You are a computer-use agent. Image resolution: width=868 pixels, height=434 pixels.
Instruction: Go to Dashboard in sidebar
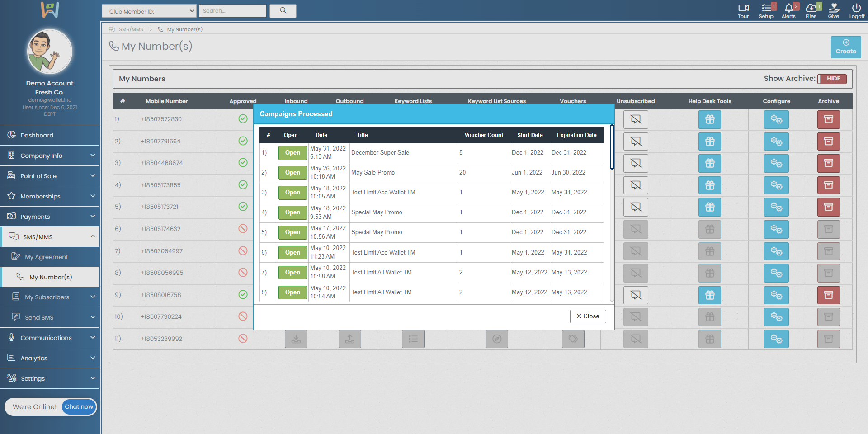click(x=37, y=135)
